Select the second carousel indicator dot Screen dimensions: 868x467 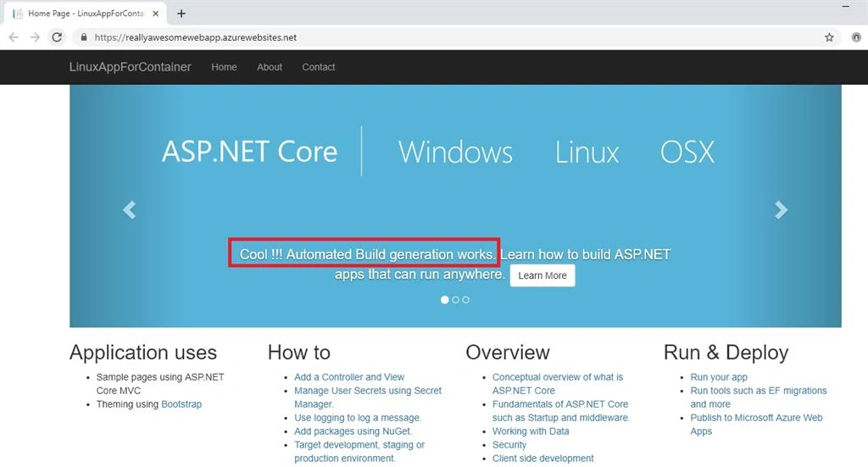[x=455, y=300]
